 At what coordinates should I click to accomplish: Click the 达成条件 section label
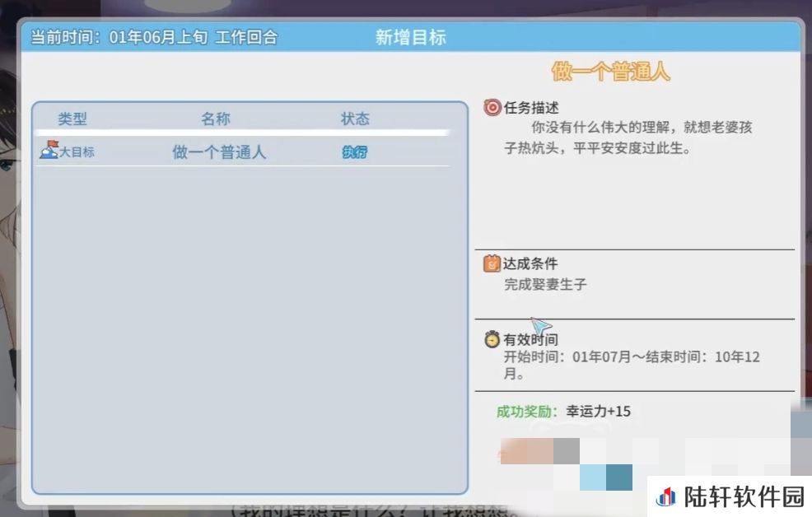[x=530, y=263]
